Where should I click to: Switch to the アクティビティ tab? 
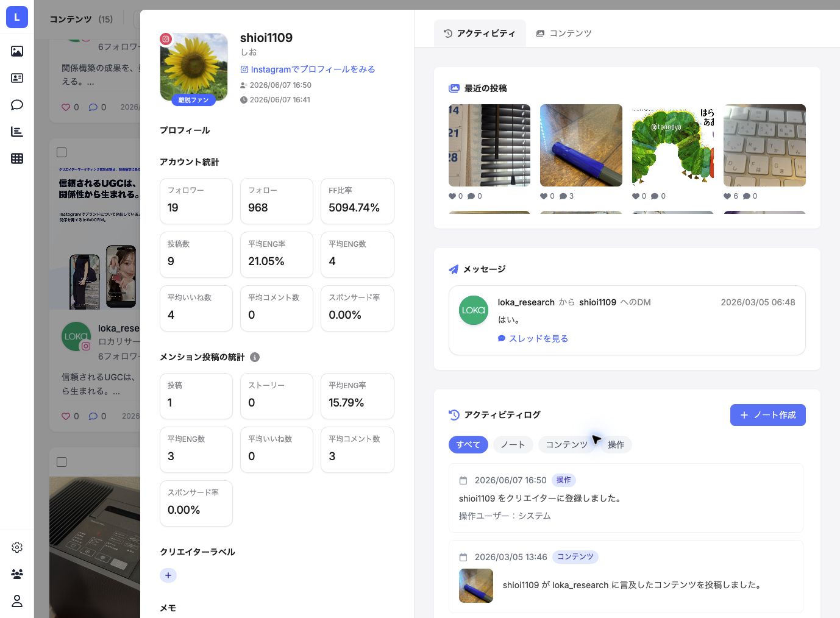480,34
